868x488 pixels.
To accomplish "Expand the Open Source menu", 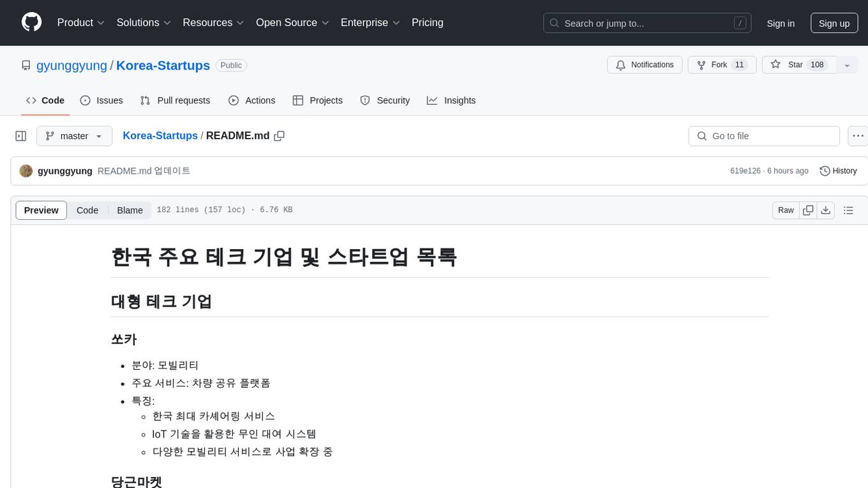I will [292, 22].
